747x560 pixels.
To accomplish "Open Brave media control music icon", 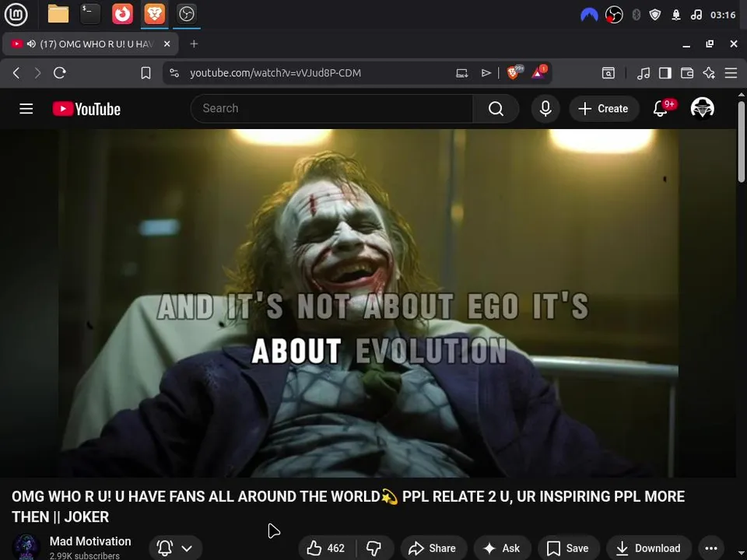I will tap(644, 73).
